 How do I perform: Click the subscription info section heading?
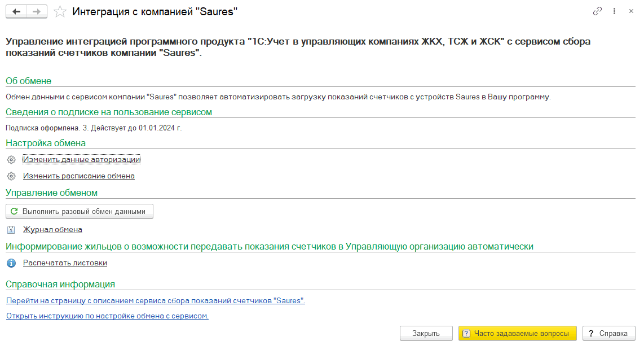109,112
